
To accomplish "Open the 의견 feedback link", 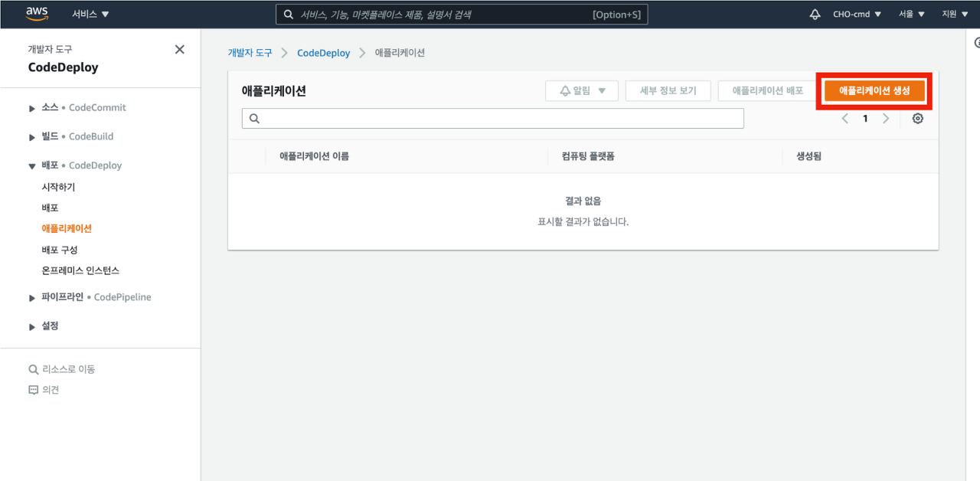I will 51,390.
